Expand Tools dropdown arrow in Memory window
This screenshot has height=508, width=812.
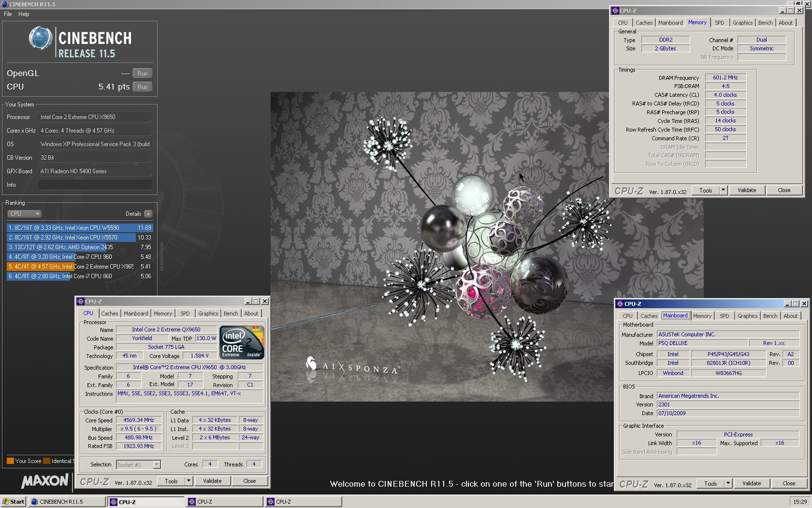(724, 190)
